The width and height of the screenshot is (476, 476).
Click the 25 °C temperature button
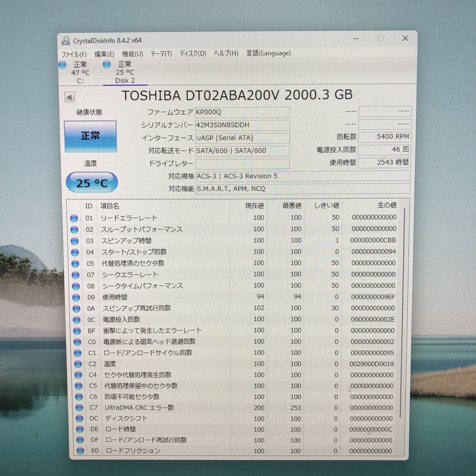click(x=92, y=183)
